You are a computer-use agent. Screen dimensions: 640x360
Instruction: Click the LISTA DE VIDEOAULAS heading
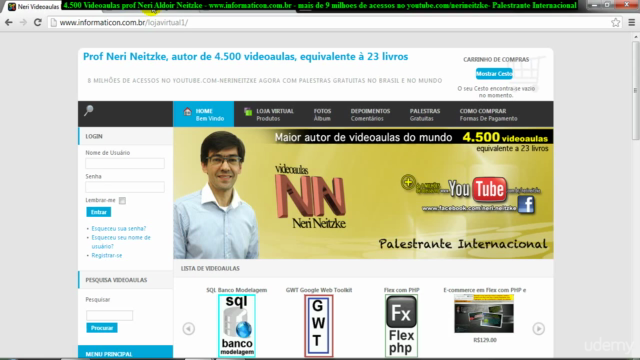coord(210,269)
